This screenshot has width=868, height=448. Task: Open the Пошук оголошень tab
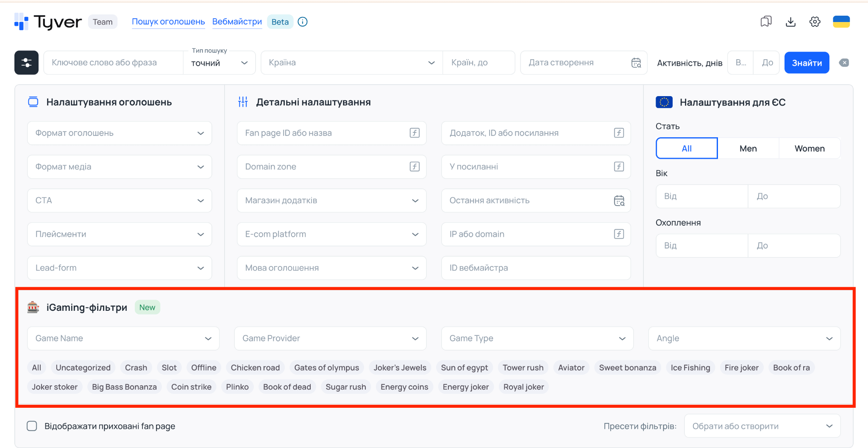(x=168, y=22)
